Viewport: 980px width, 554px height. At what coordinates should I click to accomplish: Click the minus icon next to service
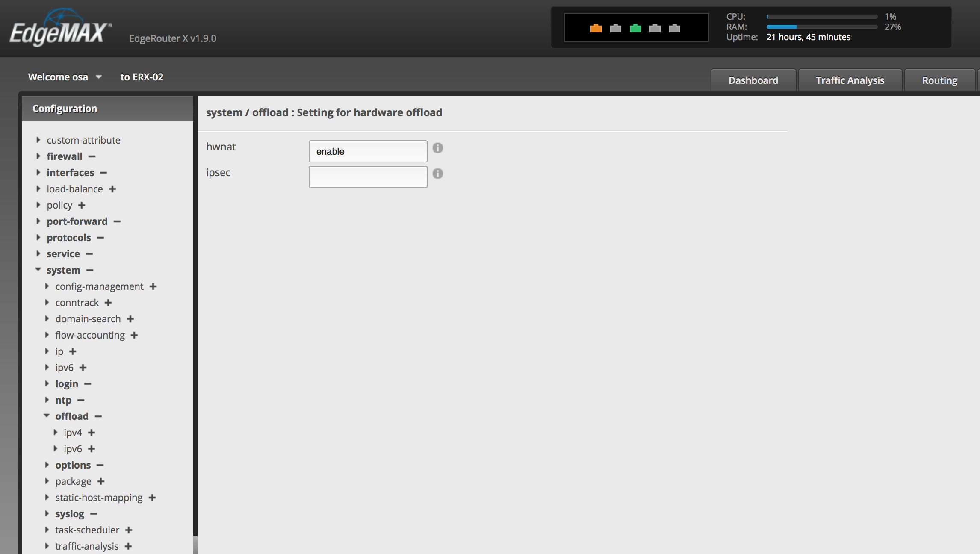pos(89,254)
